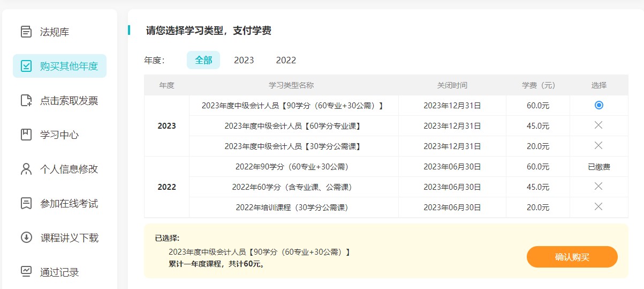Open 个人信息修改 page
Screen dimensions: 644x289
point(69,169)
